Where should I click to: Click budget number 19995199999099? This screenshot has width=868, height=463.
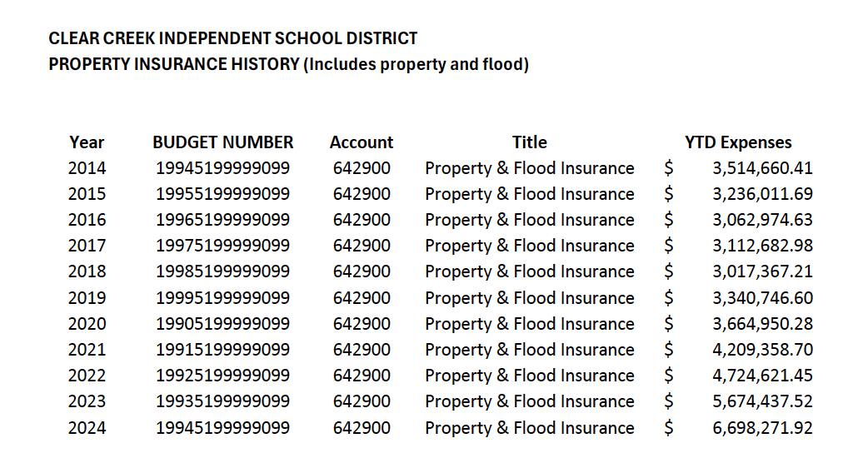click(x=223, y=298)
